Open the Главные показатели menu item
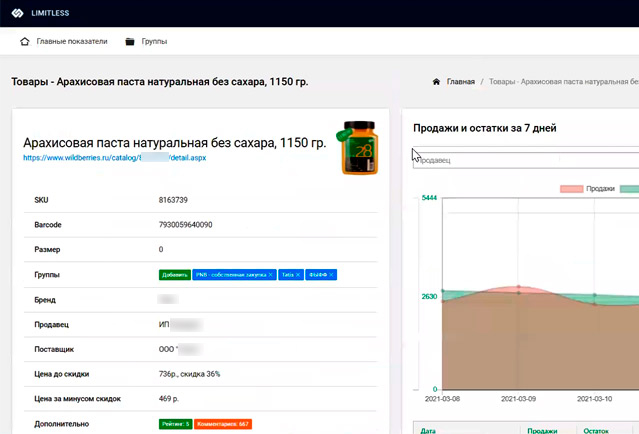639x434 pixels. click(72, 42)
